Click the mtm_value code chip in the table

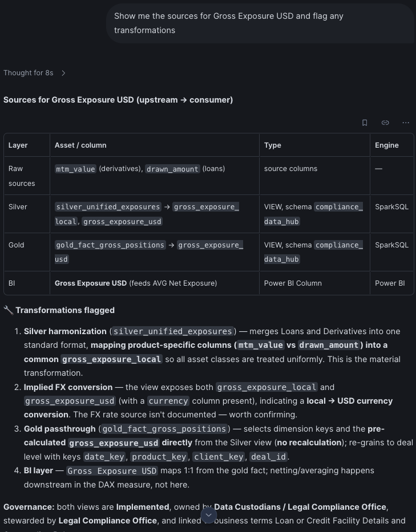coord(75,169)
